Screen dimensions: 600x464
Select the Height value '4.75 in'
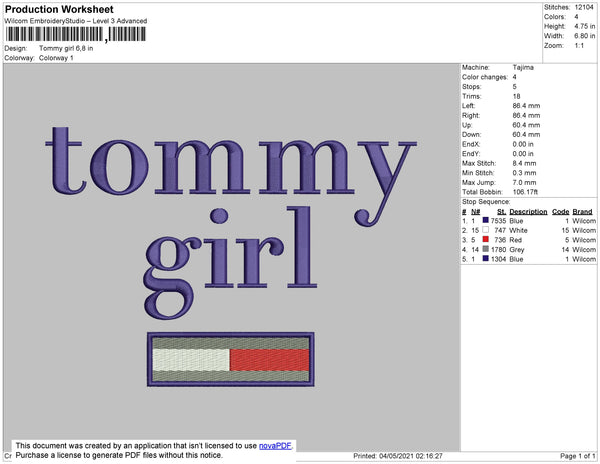[585, 26]
